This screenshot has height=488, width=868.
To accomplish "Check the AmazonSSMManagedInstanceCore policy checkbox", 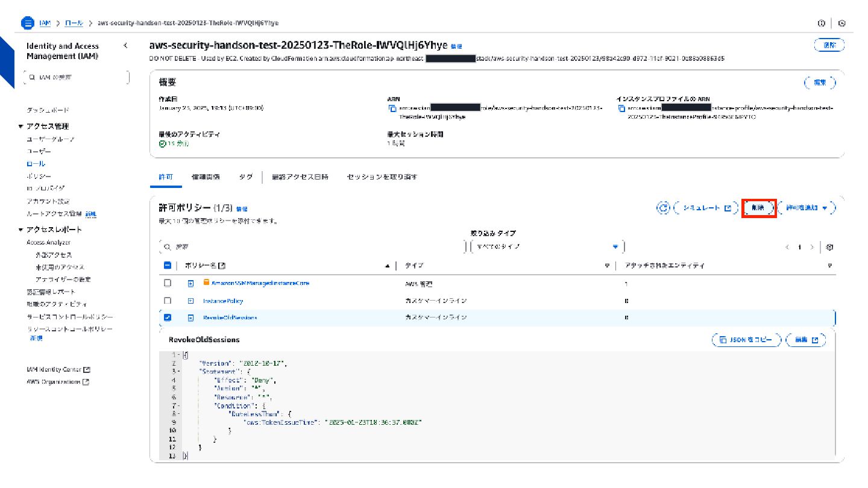I will point(168,283).
